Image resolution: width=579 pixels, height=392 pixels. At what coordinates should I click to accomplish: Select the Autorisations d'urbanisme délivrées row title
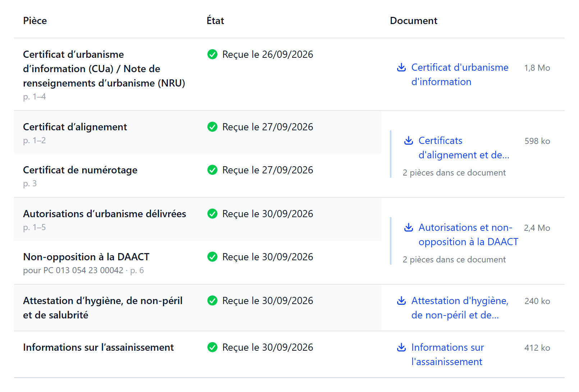click(105, 214)
